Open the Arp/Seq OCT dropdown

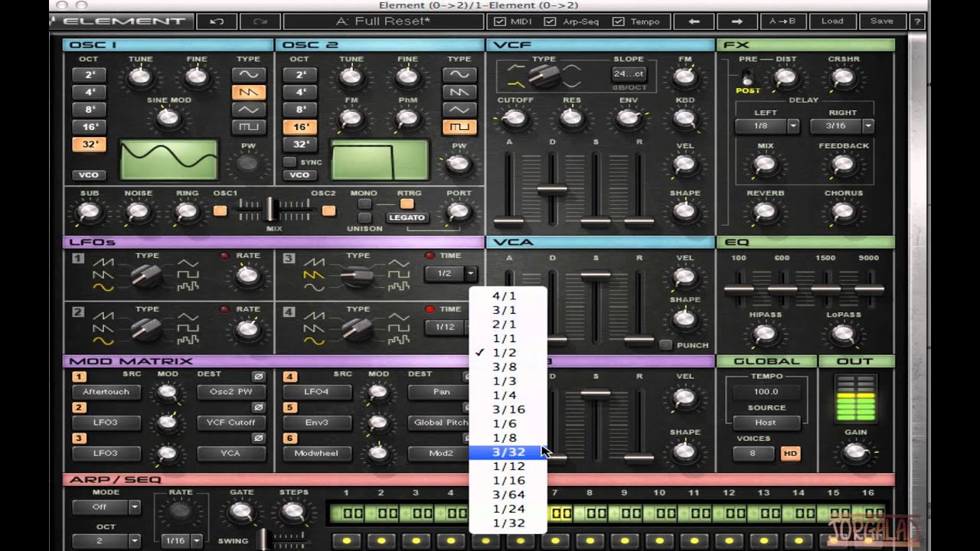tap(106, 540)
